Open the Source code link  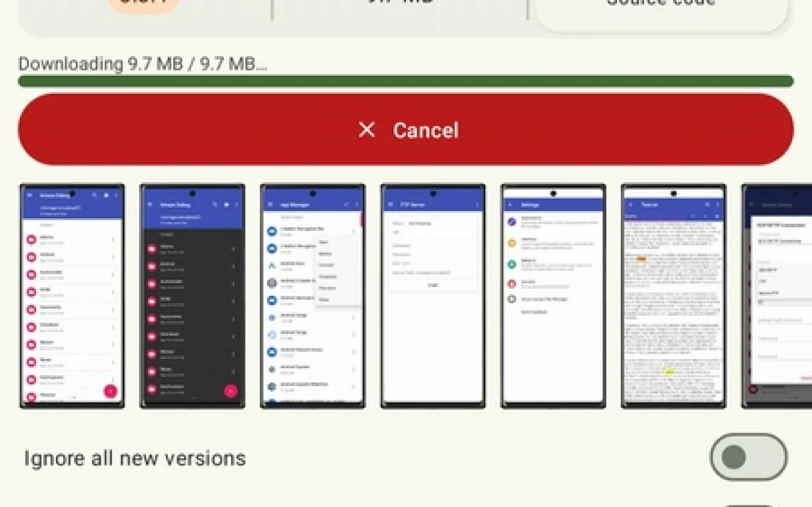click(x=660, y=7)
